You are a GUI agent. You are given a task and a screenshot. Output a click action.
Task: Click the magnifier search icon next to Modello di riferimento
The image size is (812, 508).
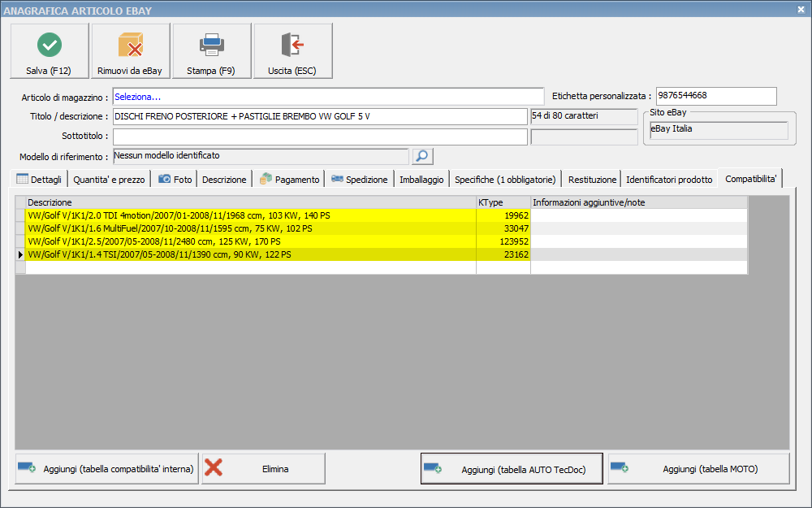pyautogui.click(x=422, y=155)
